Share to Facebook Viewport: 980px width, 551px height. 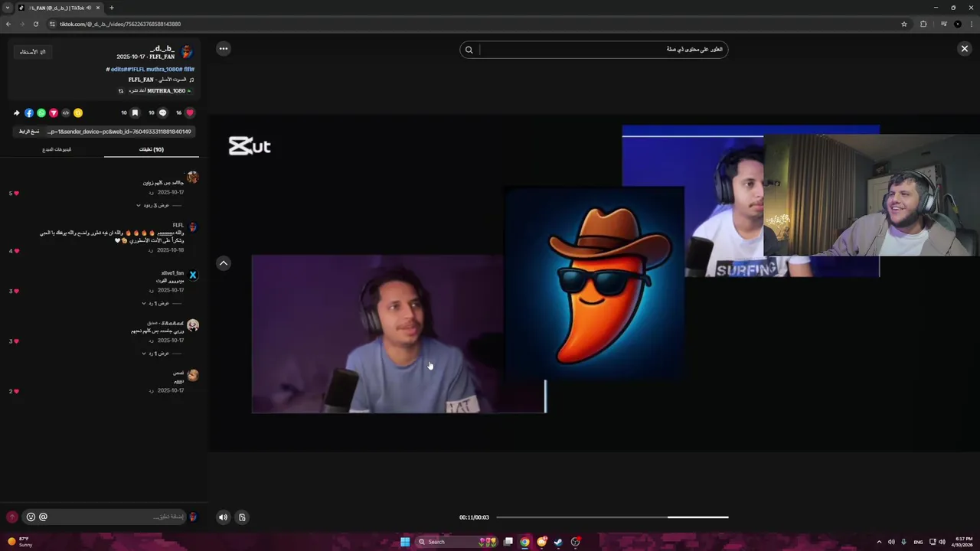pos(29,112)
